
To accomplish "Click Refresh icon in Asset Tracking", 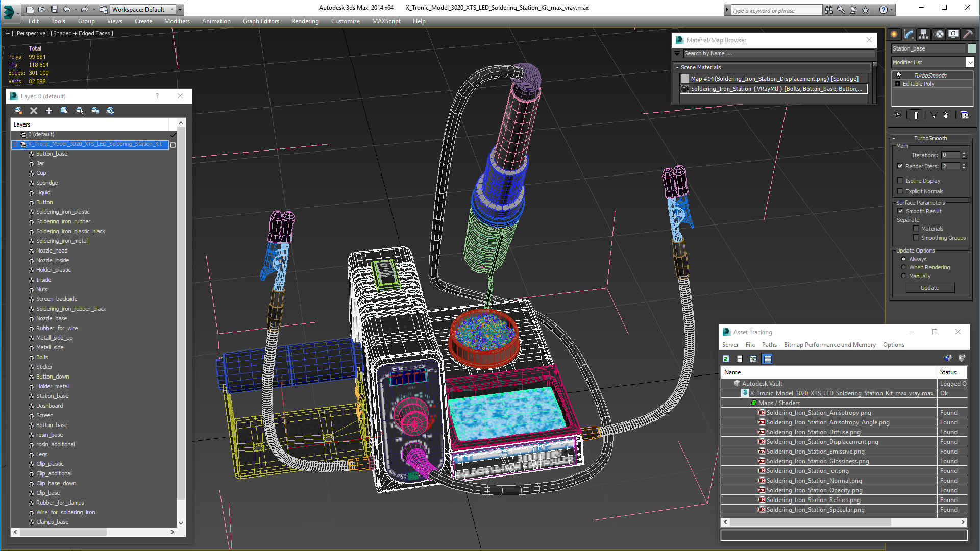I will click(726, 359).
